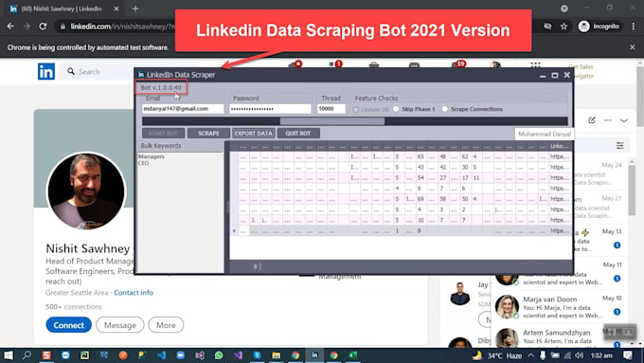
Task: Click the third-party cookies blocked eye icon
Action: 547,27
